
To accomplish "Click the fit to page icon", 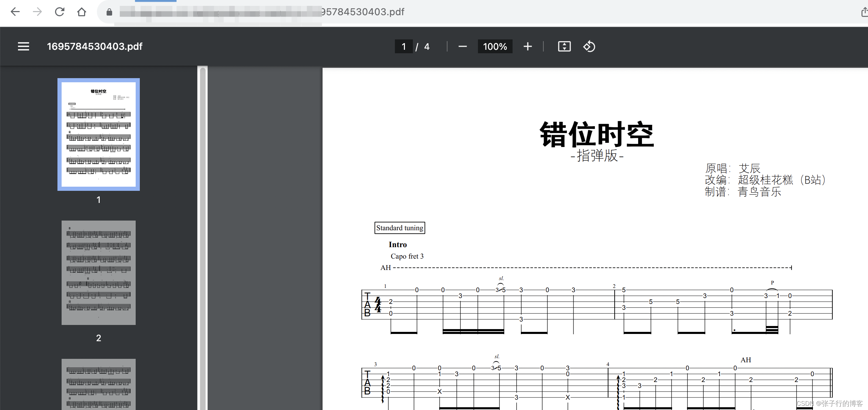I will (564, 46).
